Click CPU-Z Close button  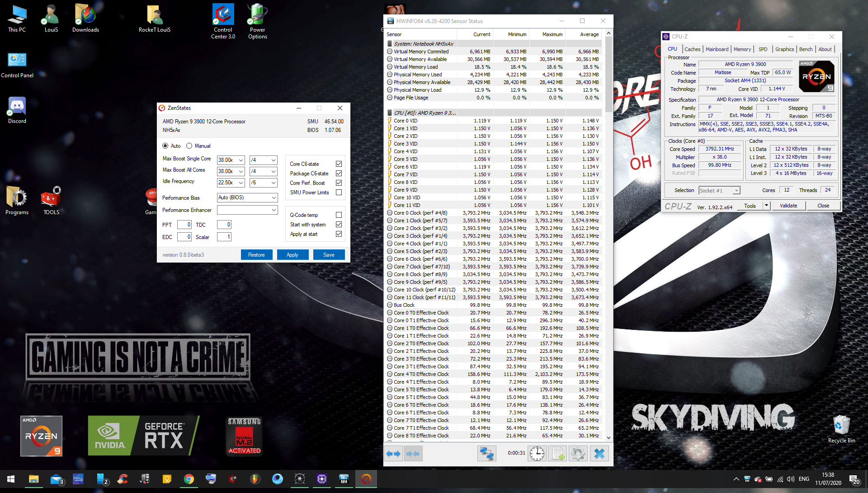pyautogui.click(x=823, y=206)
